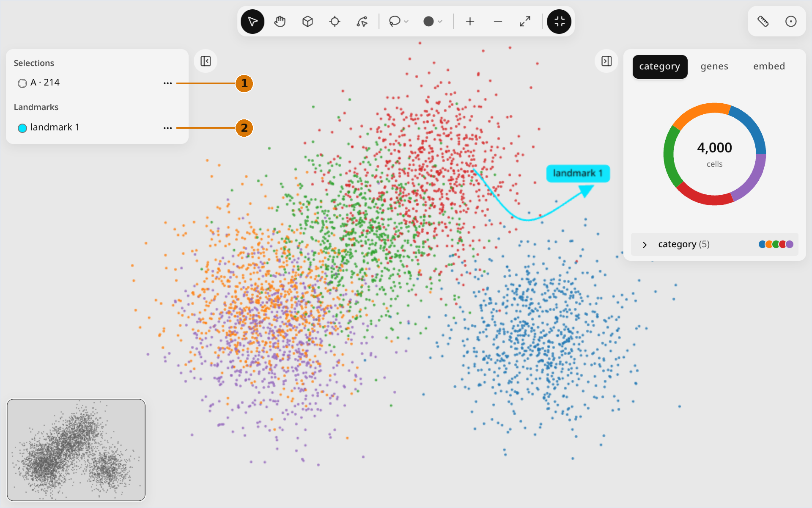Select 'landmark 1' in the Landmarks list

pyautogui.click(x=55, y=127)
